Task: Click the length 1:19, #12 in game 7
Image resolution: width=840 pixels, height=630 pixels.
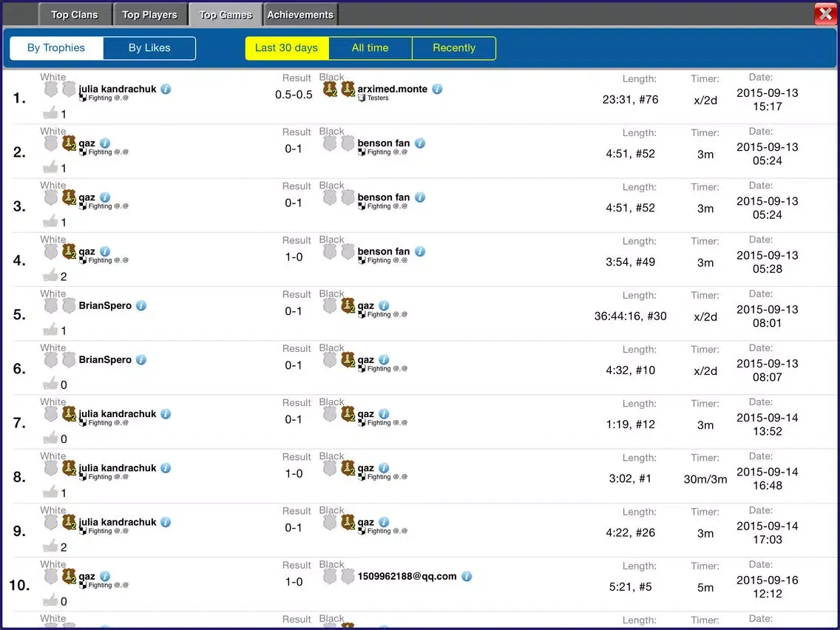Action: 631,424
